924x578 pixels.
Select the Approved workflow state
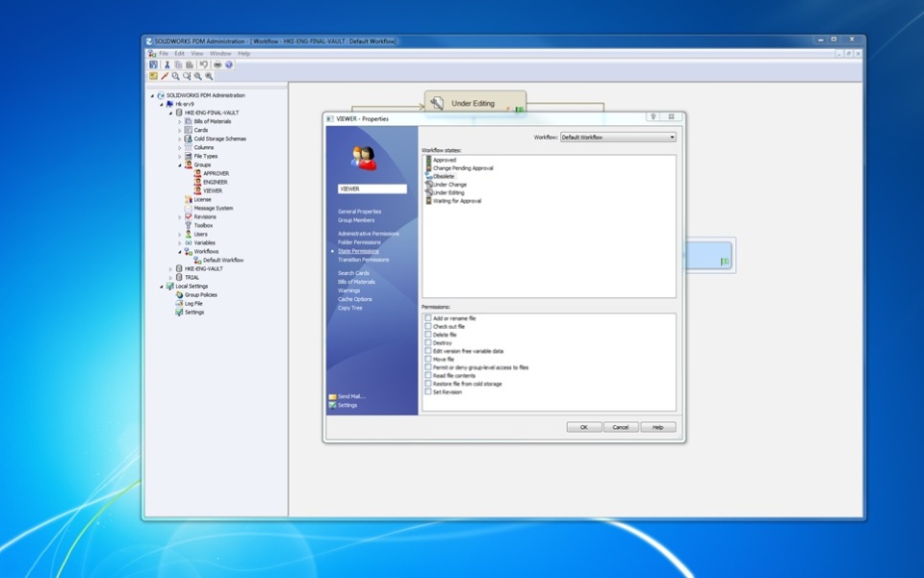pyautogui.click(x=445, y=160)
